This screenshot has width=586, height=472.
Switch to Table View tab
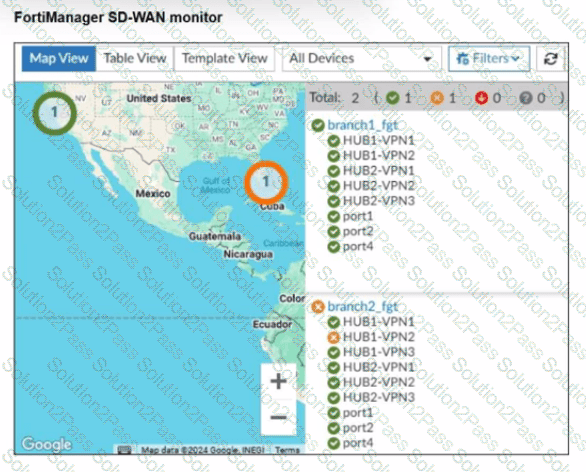click(x=135, y=59)
